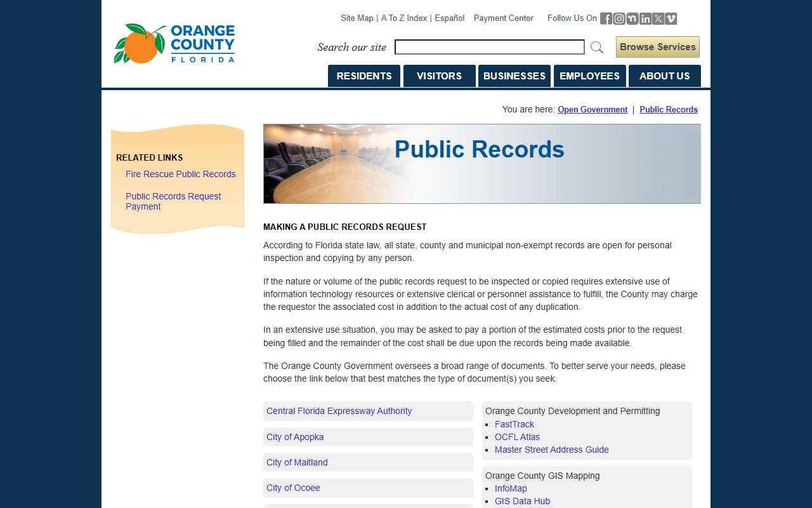
Task: Open Public Records Request Payment link
Action: [x=173, y=201]
